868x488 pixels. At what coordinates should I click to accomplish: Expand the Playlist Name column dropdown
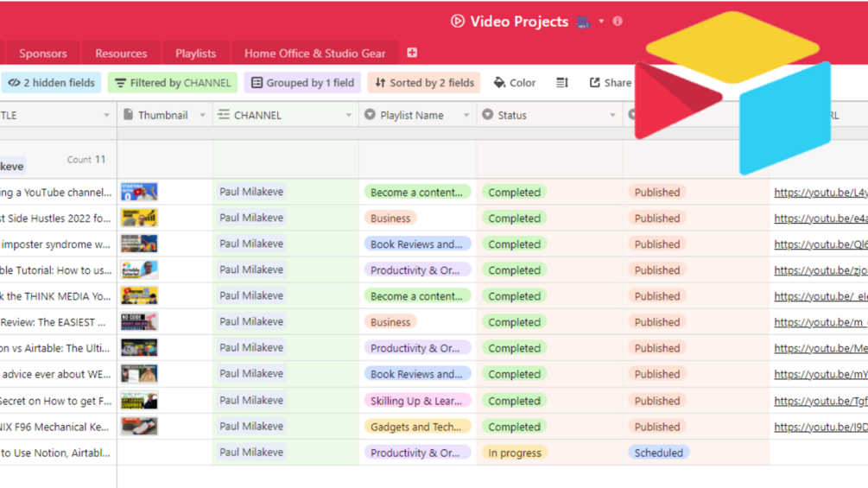[466, 115]
